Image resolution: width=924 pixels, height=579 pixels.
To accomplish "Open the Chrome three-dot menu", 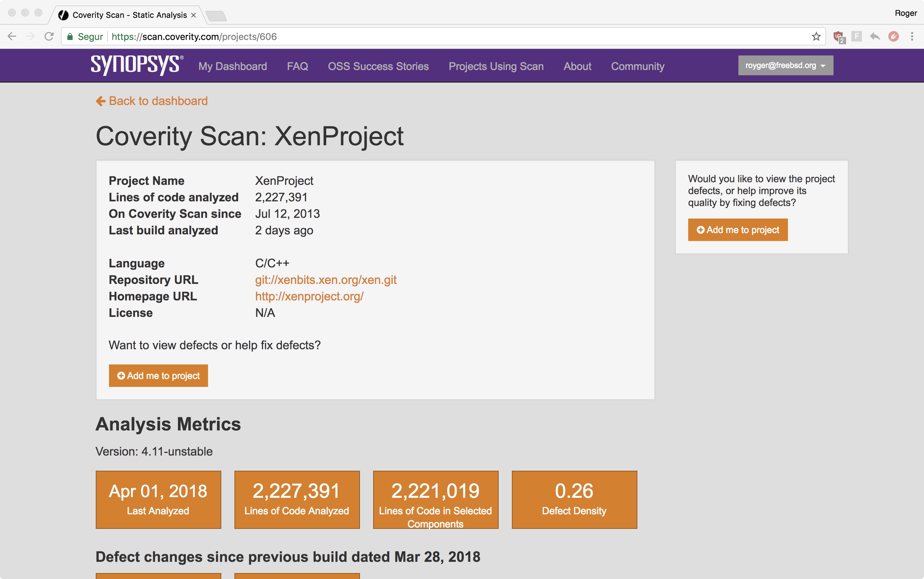I will [x=912, y=37].
